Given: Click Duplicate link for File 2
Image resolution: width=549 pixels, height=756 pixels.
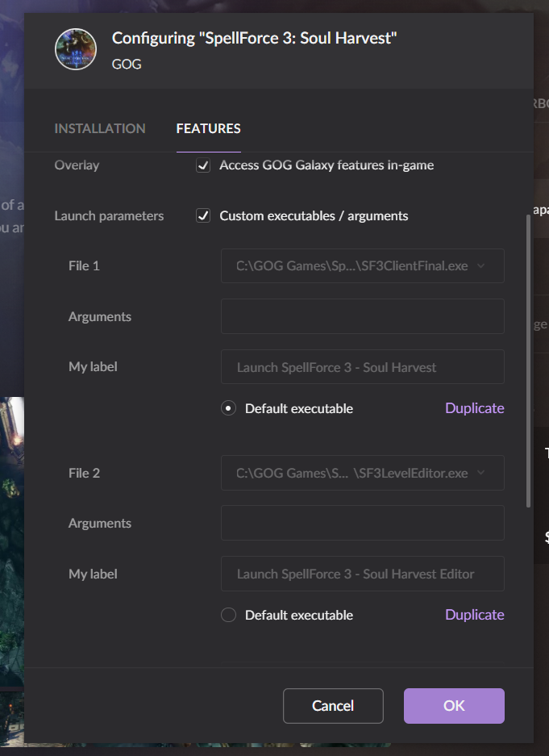Looking at the screenshot, I should [x=474, y=615].
